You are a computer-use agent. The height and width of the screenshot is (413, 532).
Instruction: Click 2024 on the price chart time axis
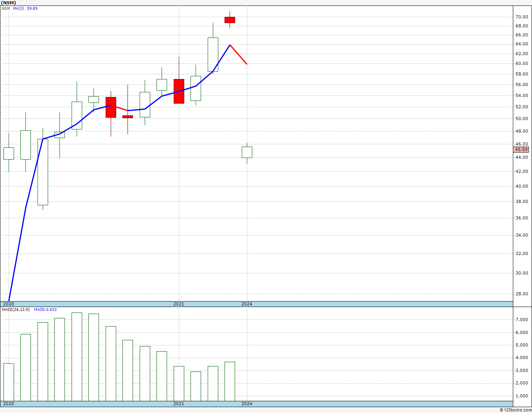click(x=247, y=304)
